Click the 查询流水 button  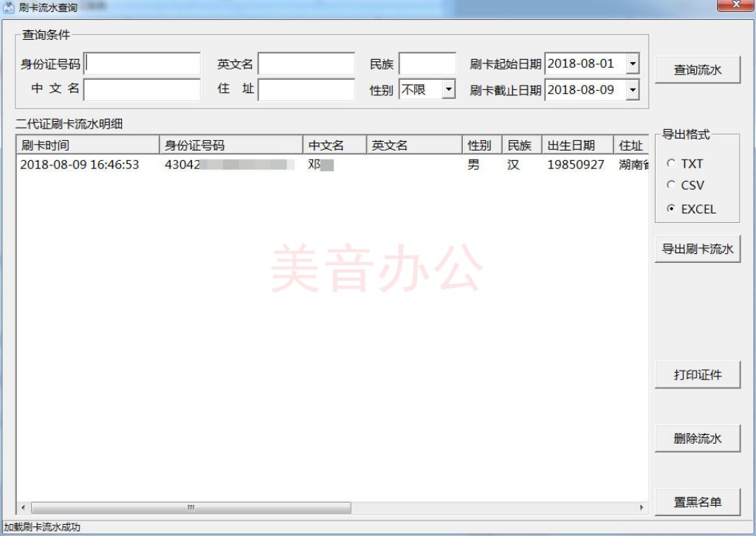click(697, 70)
